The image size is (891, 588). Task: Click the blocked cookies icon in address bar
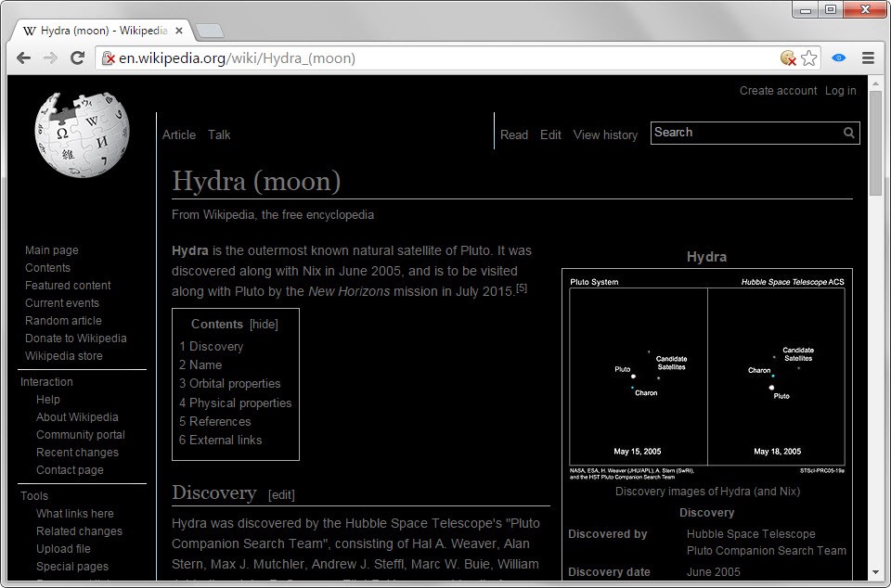[788, 58]
